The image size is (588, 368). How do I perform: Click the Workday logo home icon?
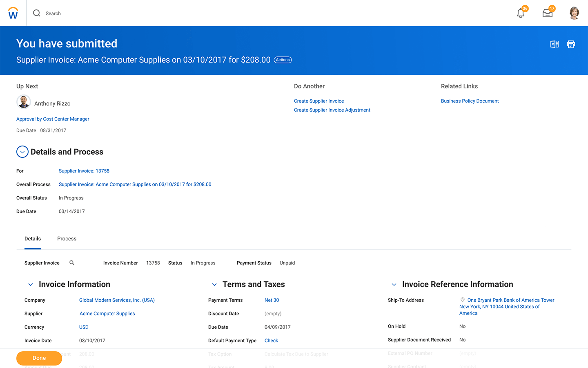[13, 13]
